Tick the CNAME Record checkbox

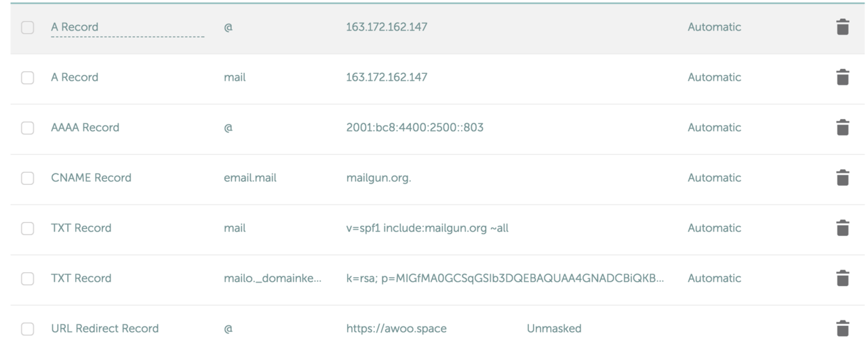(x=27, y=178)
